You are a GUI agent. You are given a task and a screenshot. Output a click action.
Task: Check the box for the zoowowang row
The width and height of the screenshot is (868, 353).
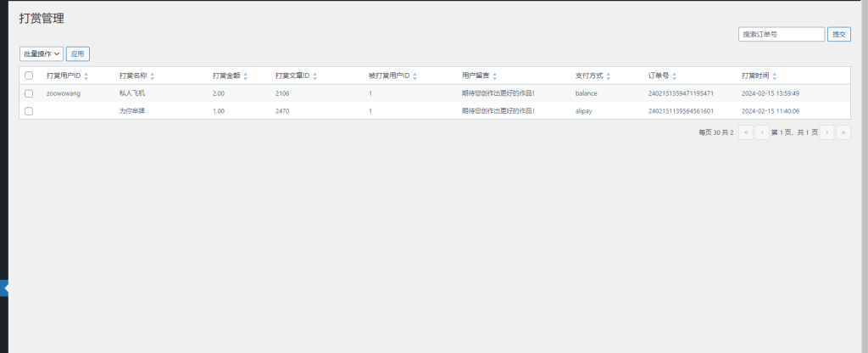(29, 93)
